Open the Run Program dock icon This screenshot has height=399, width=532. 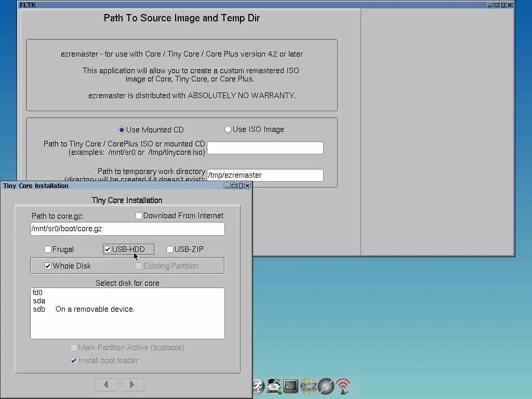click(259, 386)
